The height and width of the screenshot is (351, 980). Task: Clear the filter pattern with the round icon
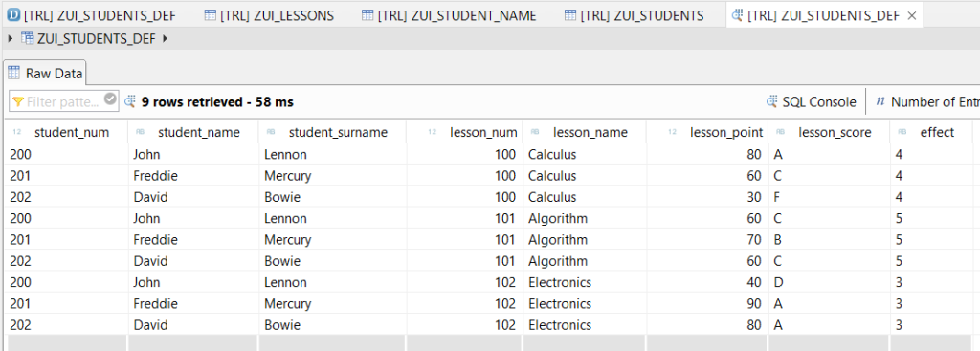111,99
